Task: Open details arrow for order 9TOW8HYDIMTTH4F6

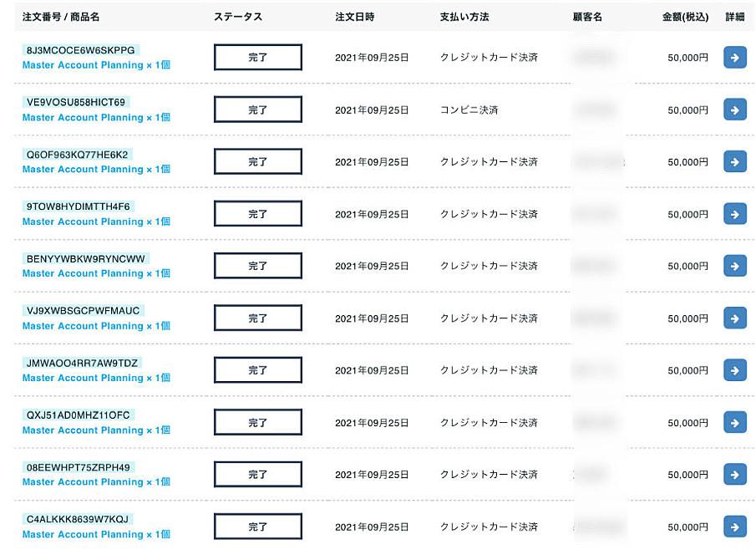Action: pos(735,214)
